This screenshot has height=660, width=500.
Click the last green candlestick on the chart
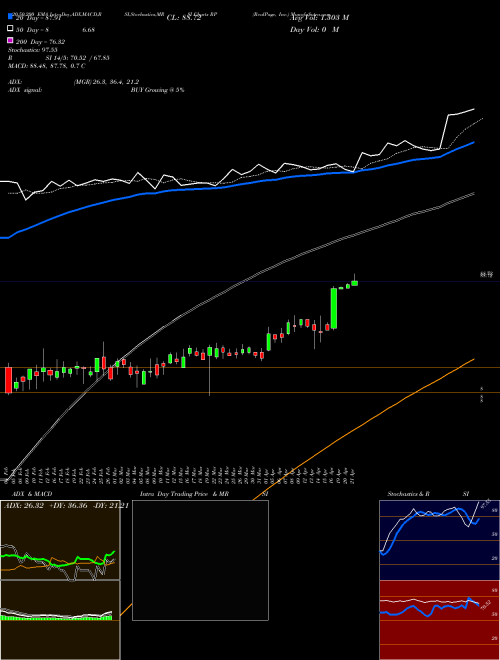354,283
